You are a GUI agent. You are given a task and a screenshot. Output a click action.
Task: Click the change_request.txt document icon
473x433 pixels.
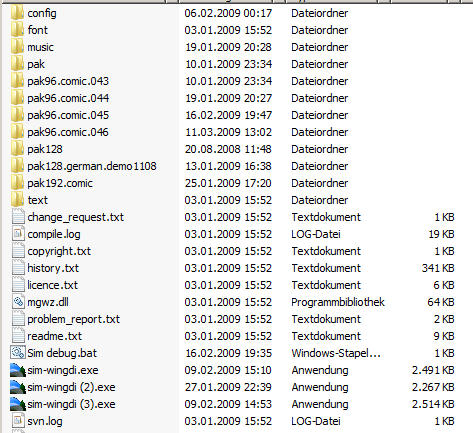point(18,217)
